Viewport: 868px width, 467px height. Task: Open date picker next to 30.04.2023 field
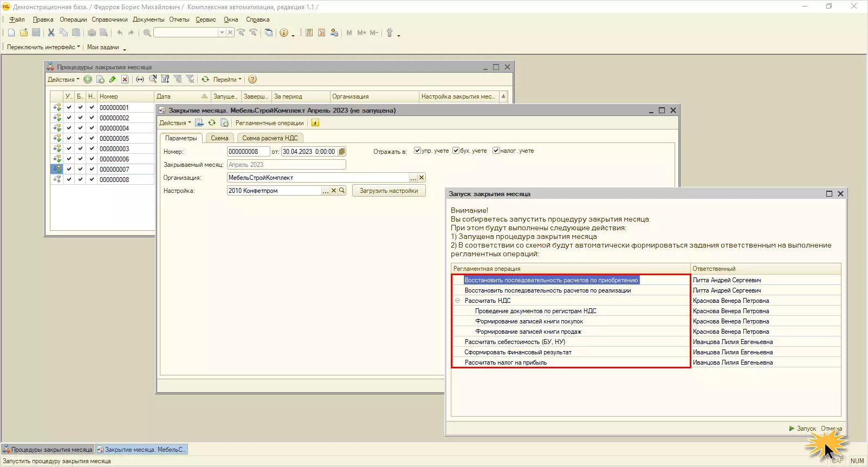tap(342, 152)
